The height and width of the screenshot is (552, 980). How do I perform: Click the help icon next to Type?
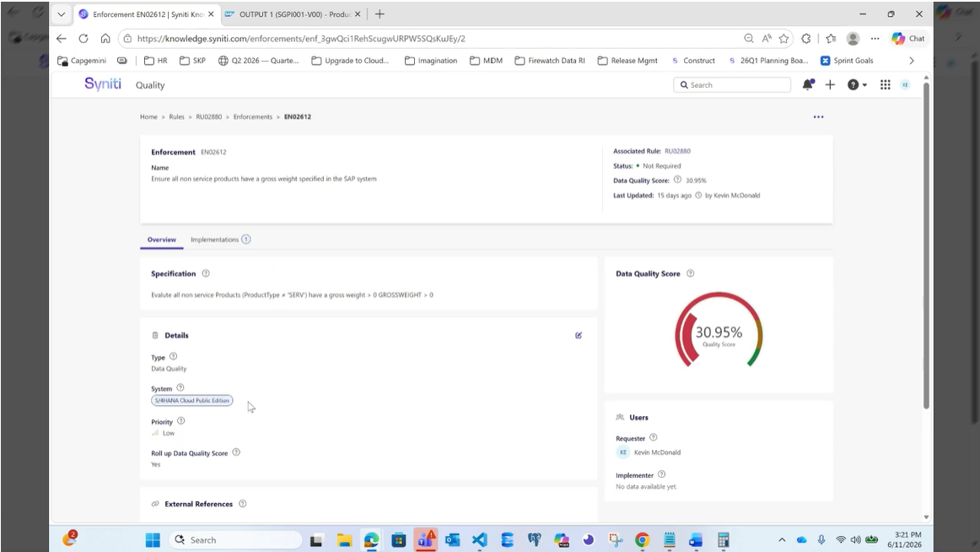click(x=173, y=356)
